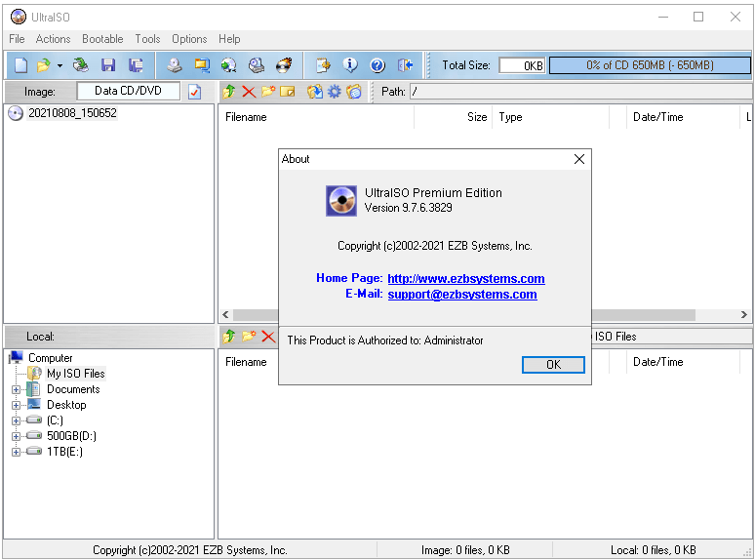This screenshot has width=755, height=560.
Task: Sort image list by Type column
Action: click(550, 117)
